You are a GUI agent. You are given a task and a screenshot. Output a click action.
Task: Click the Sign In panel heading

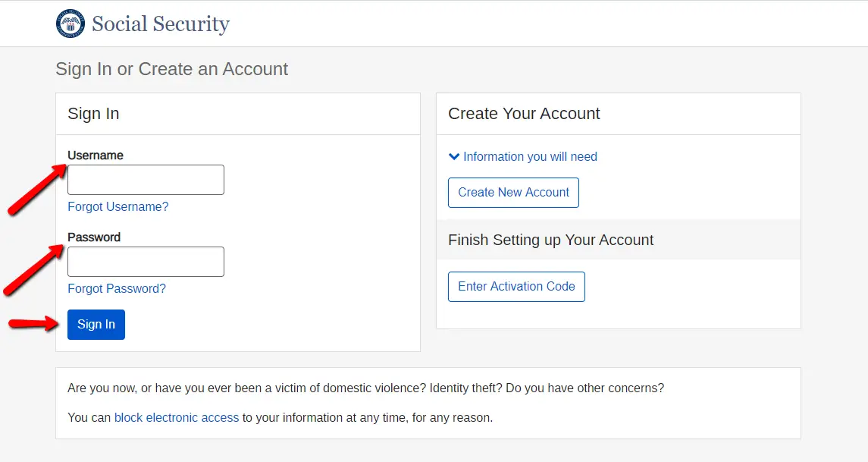93,113
